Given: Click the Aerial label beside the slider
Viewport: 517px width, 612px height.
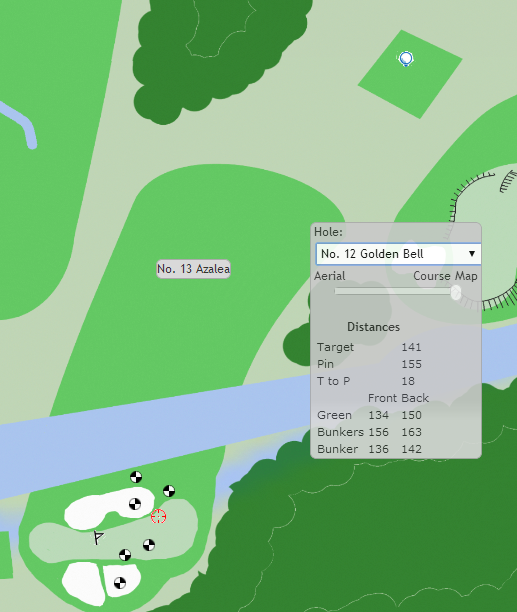Looking at the screenshot, I should click(330, 276).
